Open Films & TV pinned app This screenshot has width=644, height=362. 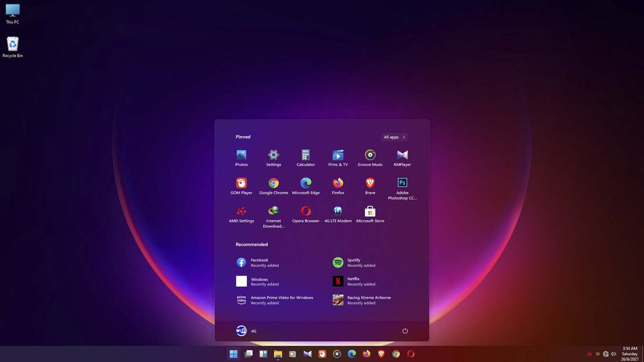pyautogui.click(x=338, y=158)
